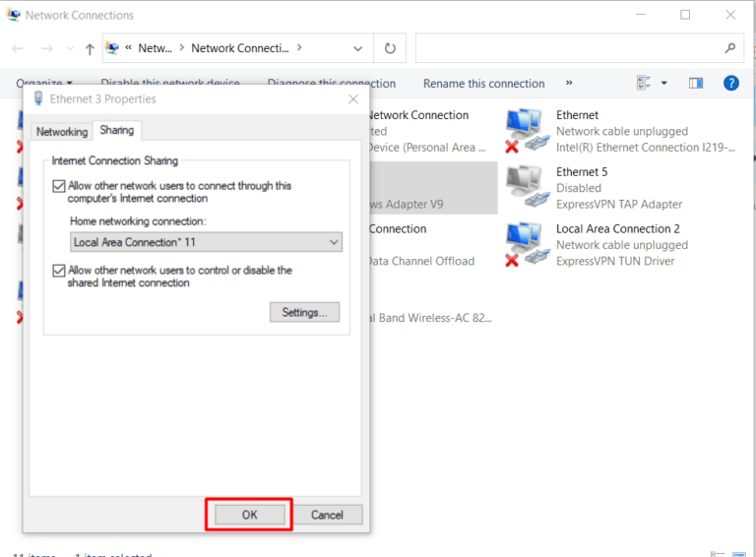Toggle the preview pane icon
The height and width of the screenshot is (557, 756).
click(696, 84)
